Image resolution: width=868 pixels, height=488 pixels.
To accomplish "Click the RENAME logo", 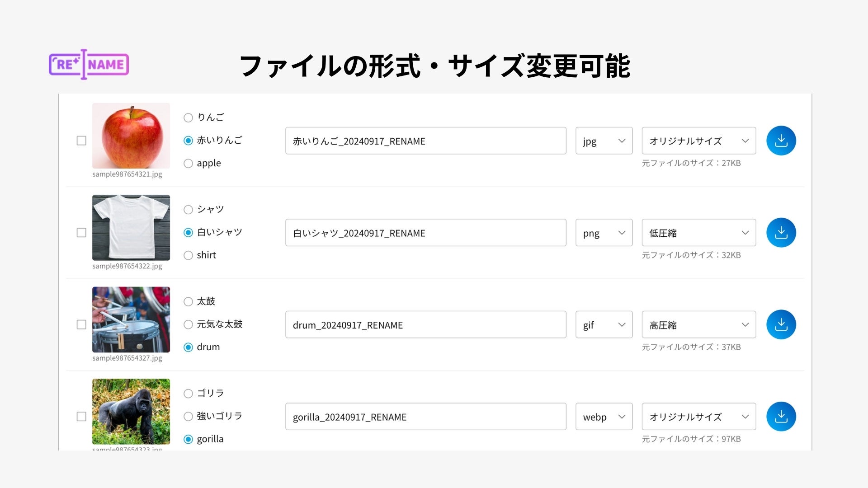I will (x=89, y=64).
